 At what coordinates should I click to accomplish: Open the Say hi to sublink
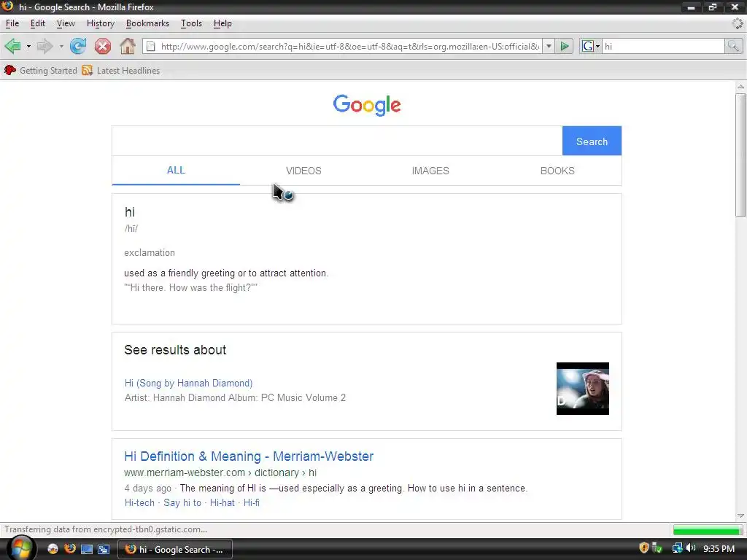[x=182, y=502]
